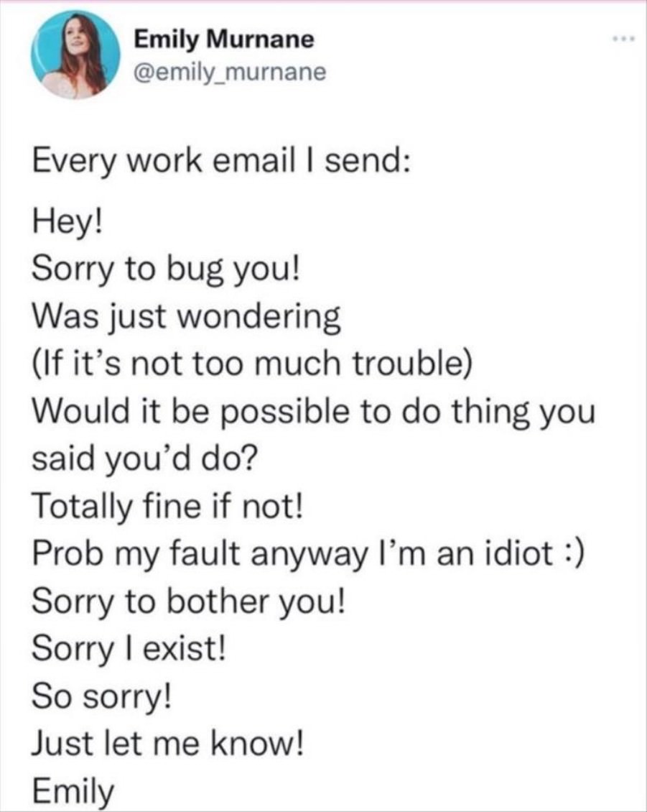Select the 'Hey!' line of the tweet
This screenshot has width=647, height=812.
(x=68, y=223)
